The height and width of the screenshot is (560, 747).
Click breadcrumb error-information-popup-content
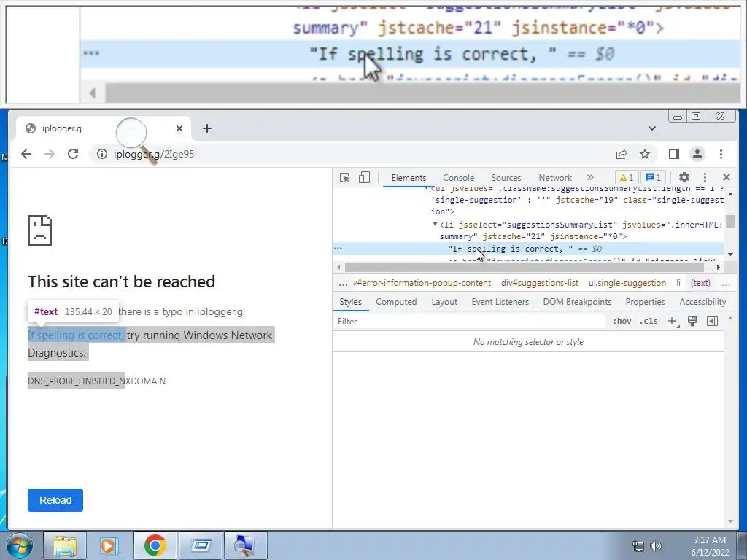(x=422, y=283)
